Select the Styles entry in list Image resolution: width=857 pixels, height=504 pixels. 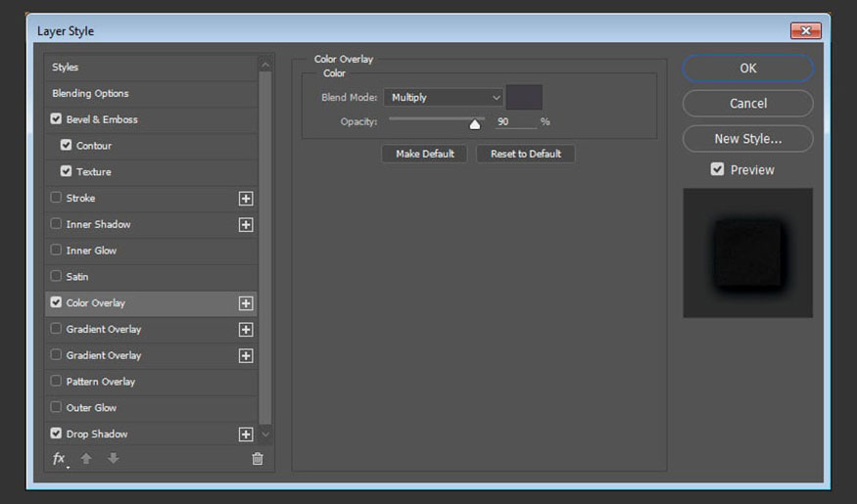[151, 68]
